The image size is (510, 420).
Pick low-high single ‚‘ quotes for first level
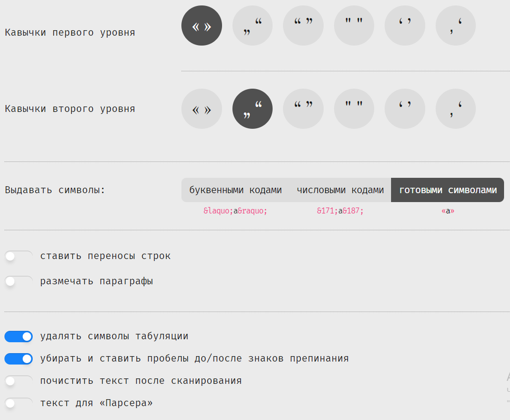pyautogui.click(x=455, y=26)
